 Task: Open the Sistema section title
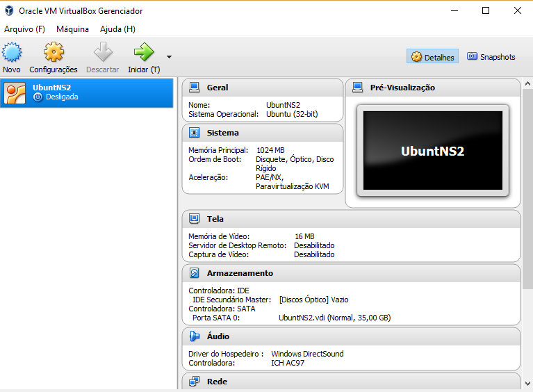click(x=222, y=133)
